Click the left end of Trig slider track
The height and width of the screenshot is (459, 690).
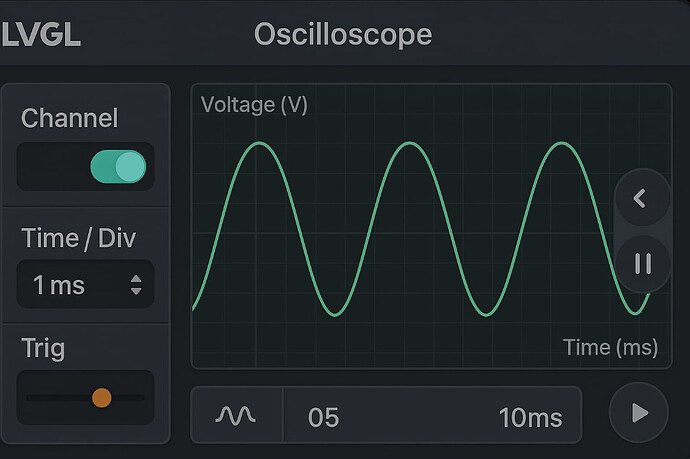(x=32, y=398)
